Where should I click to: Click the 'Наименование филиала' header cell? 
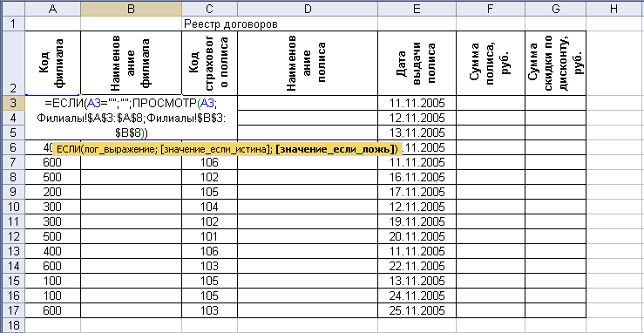131,64
